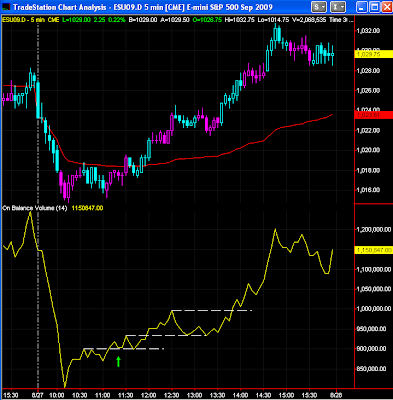393x400 pixels.
Task: Select the 'On Balance Volume (14)' indicator label
Action: coord(35,208)
